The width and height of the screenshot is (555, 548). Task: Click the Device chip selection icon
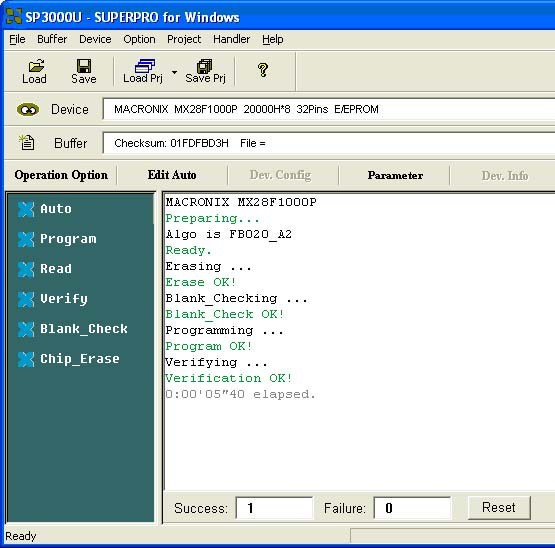tap(28, 110)
